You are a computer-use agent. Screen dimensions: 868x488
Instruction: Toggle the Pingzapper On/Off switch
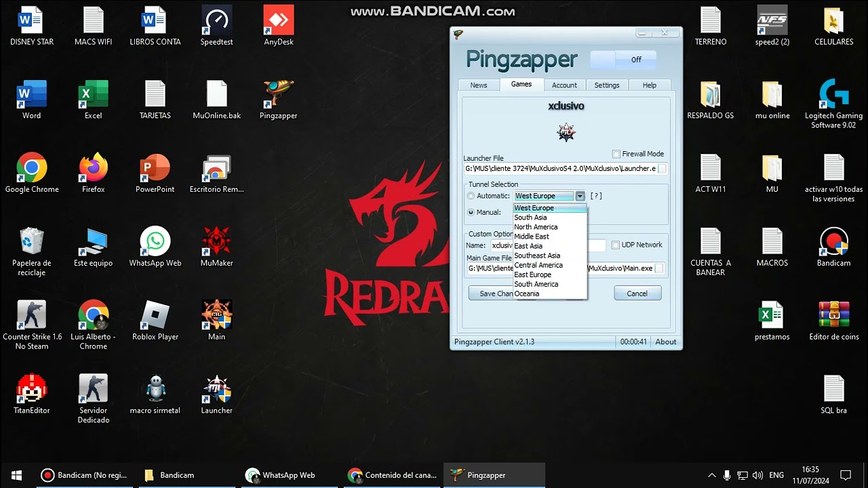(623, 60)
